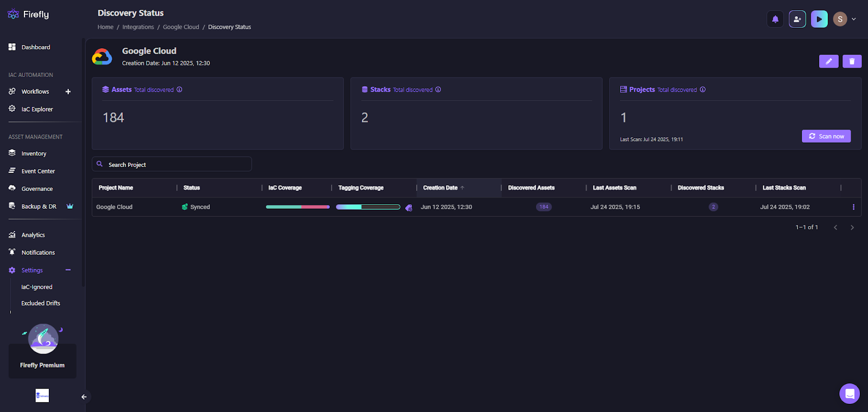Click Assets info icon
The width and height of the screenshot is (868, 412).
[180, 89]
